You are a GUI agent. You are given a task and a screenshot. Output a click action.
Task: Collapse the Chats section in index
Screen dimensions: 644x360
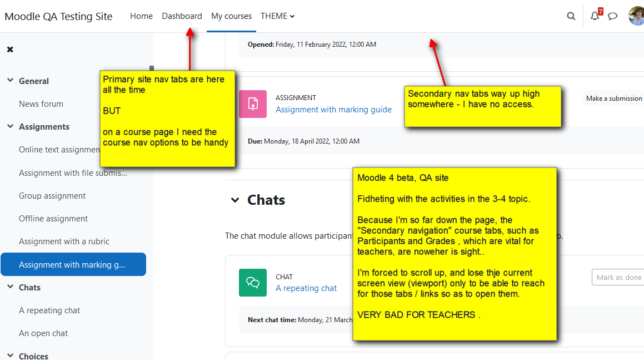(10, 287)
